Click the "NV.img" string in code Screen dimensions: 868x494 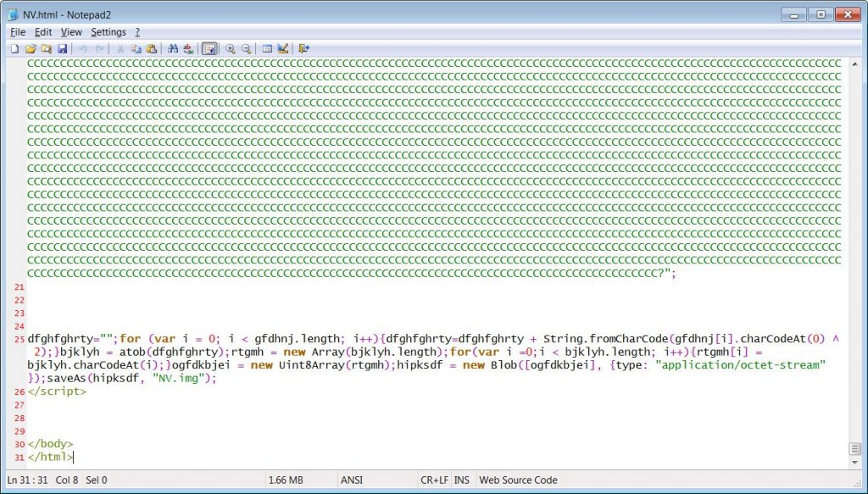pos(178,379)
